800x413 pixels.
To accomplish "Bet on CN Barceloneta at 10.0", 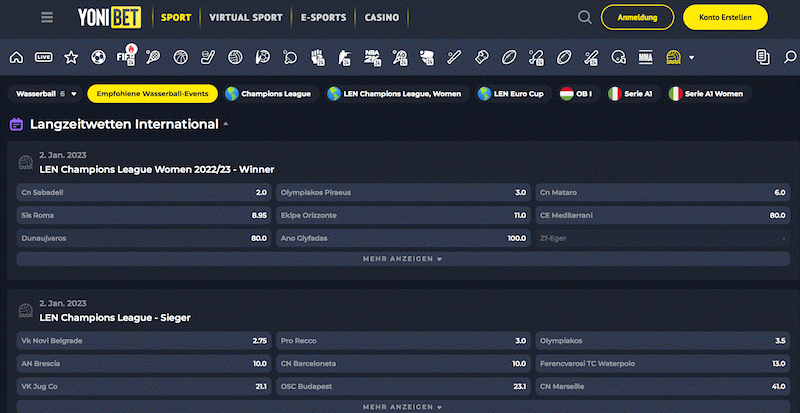I will coord(403,363).
